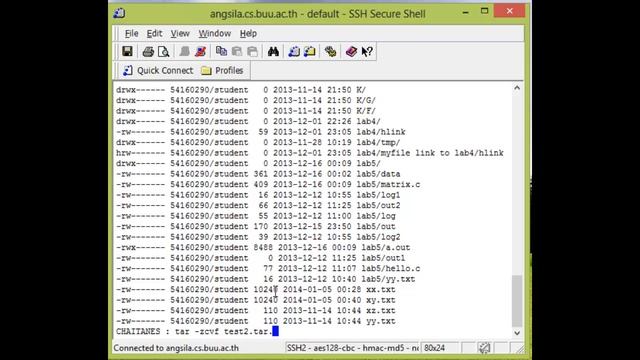Click the terminal scrollbar down arrow
The width and height of the screenshot is (640, 360).
pyautogui.click(x=517, y=333)
